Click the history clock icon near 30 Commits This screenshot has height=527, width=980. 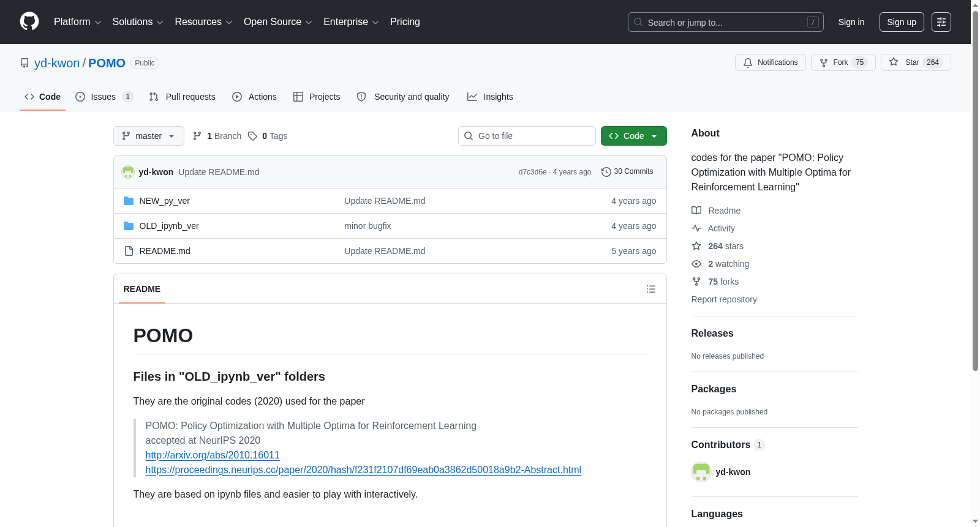[606, 172]
